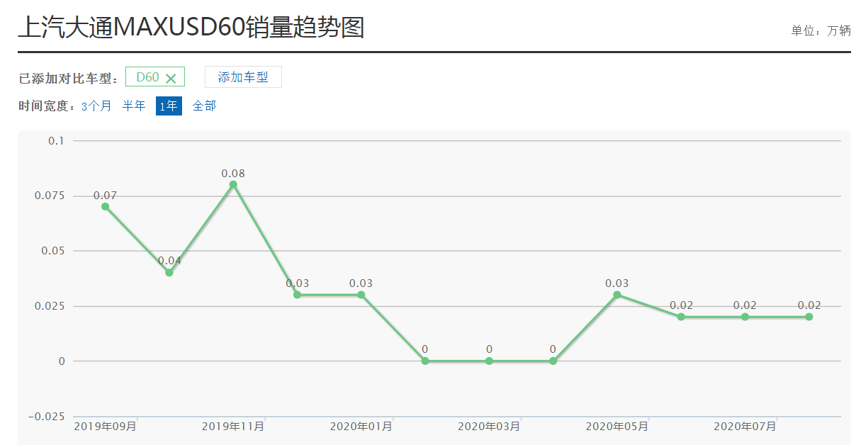Click the 0.1 y-axis label
Image resolution: width=868 pixels, height=445 pixels.
coord(56,141)
